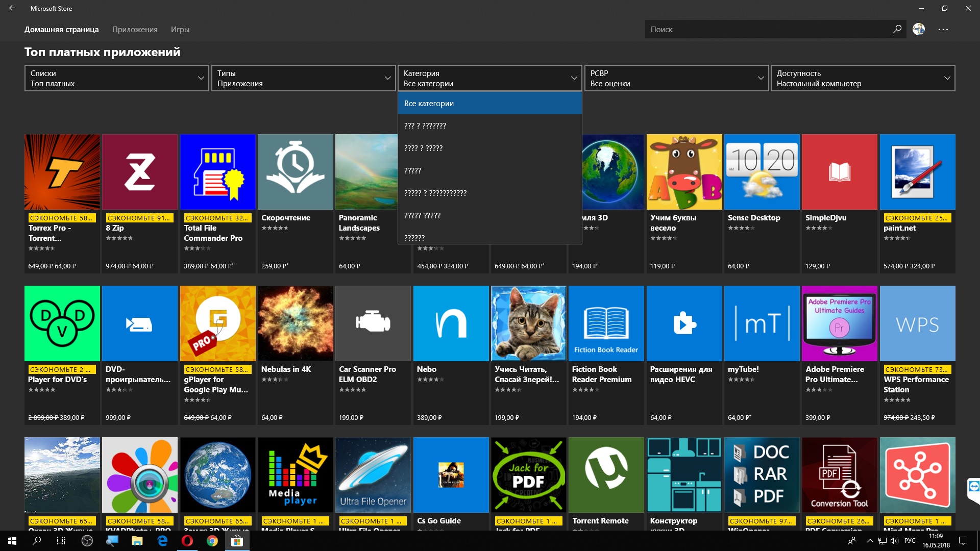Click the search magnifier icon
Viewport: 980px width, 551px height.
(x=897, y=30)
